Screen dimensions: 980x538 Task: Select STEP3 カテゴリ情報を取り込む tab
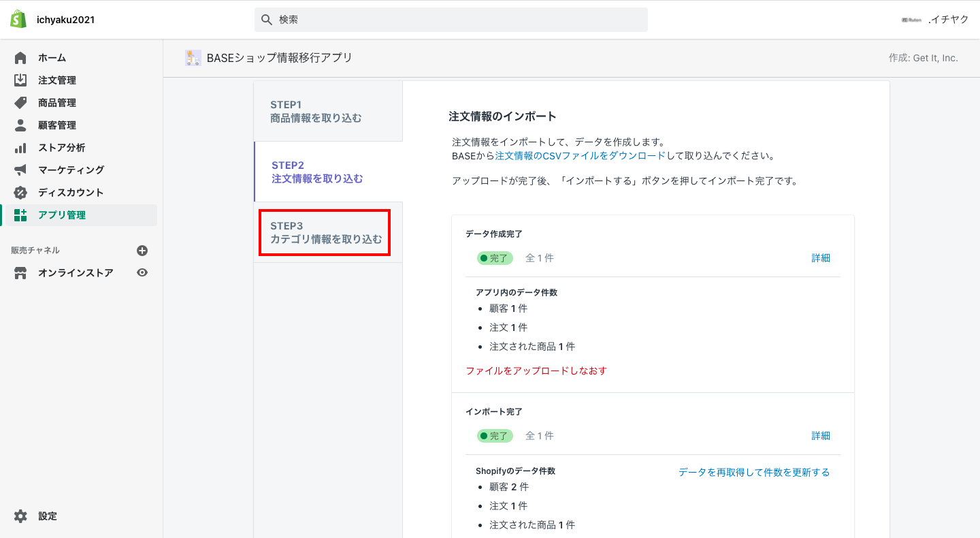coord(328,233)
